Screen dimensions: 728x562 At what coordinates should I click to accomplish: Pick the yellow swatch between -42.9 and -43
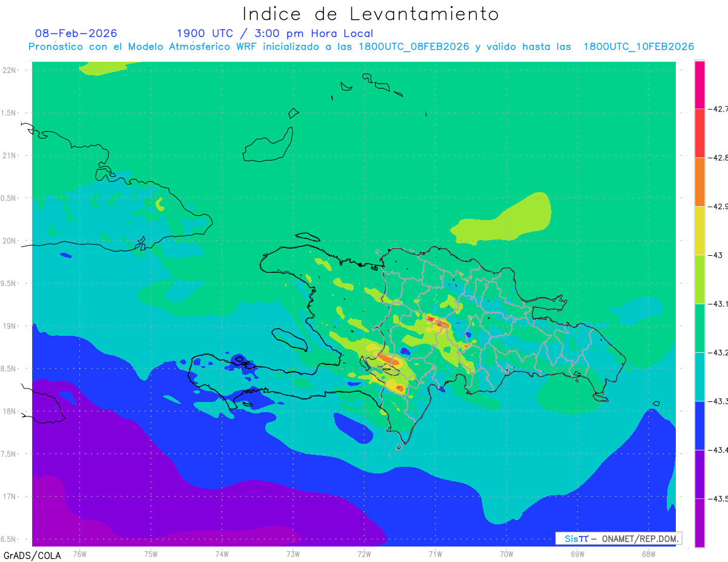click(699, 231)
